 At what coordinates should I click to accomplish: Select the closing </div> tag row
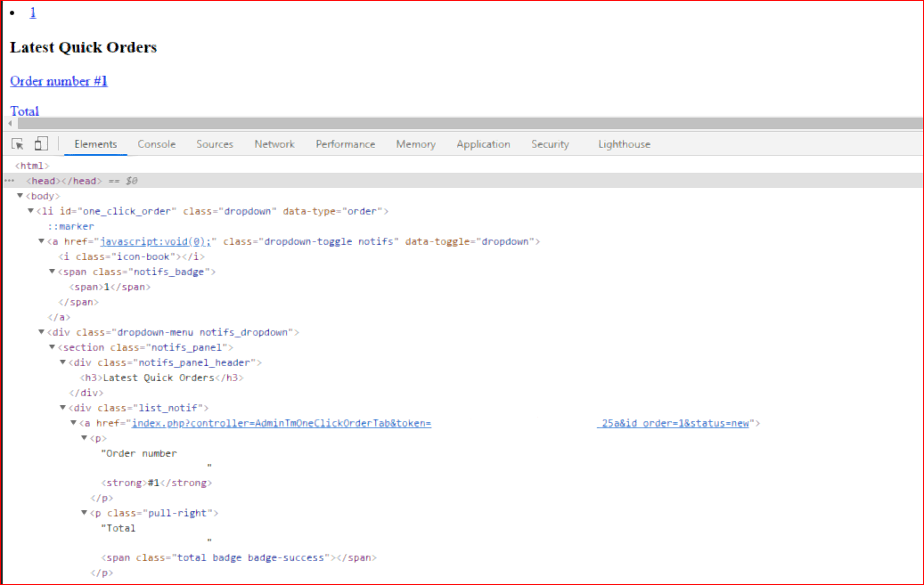click(86, 393)
